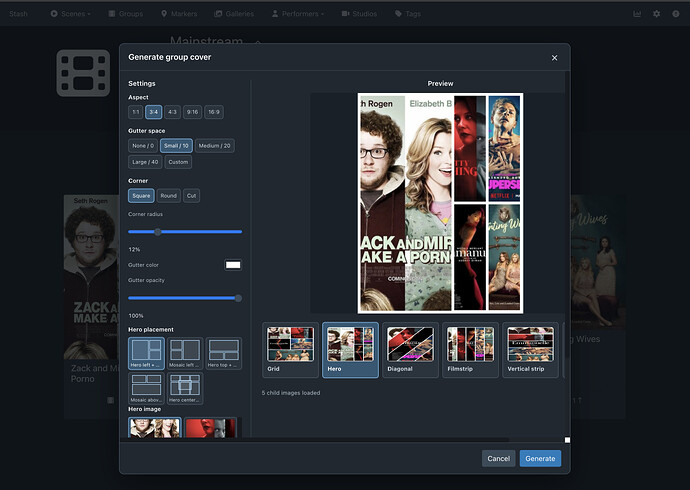Open the settings gear icon in navbar

(657, 14)
